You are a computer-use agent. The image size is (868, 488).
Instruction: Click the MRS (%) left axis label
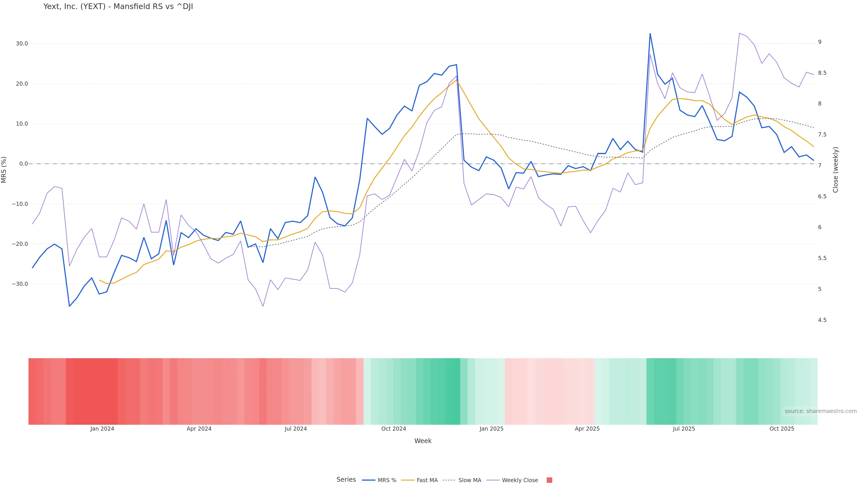click(x=4, y=169)
